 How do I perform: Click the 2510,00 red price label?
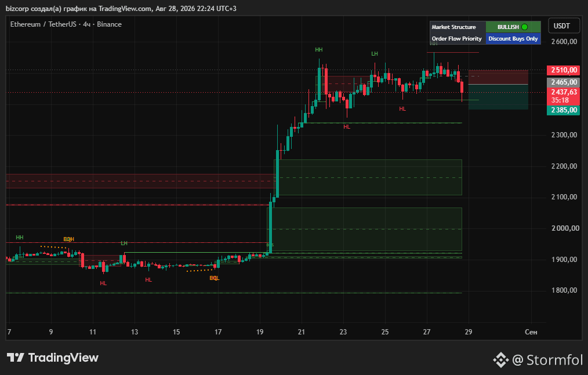tap(563, 70)
